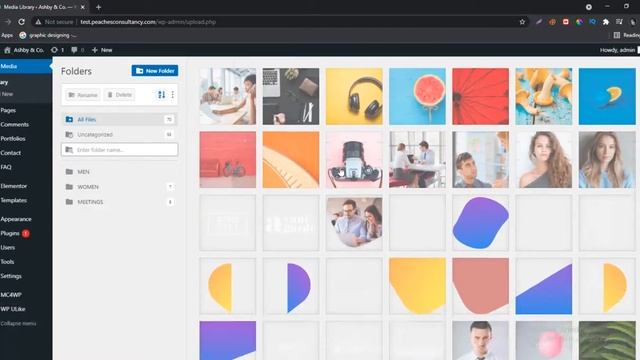Open the Templates menu item
The height and width of the screenshot is (360, 640).
point(13,200)
